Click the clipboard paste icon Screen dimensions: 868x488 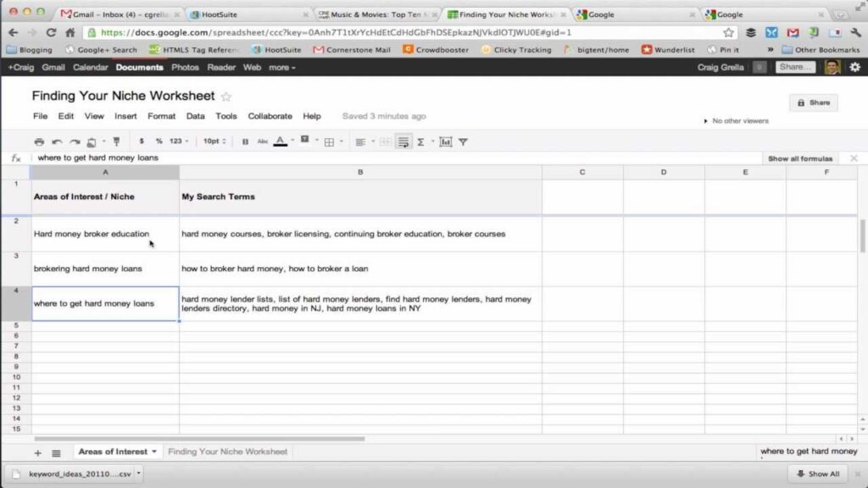(x=92, y=142)
